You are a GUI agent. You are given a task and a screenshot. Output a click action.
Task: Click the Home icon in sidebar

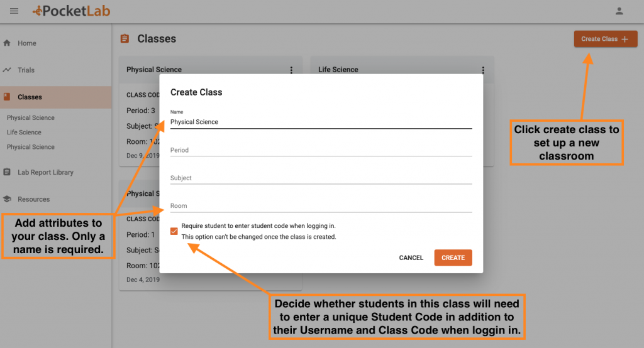coord(8,43)
